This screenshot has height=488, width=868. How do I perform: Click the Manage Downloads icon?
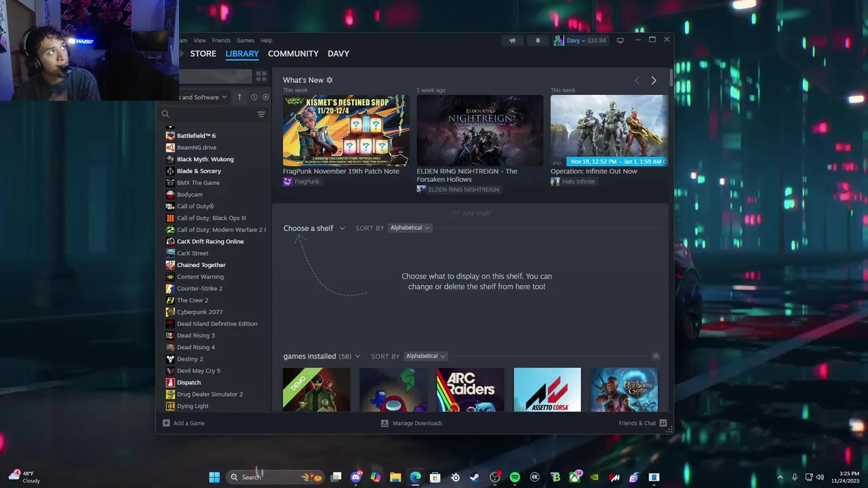coord(384,423)
